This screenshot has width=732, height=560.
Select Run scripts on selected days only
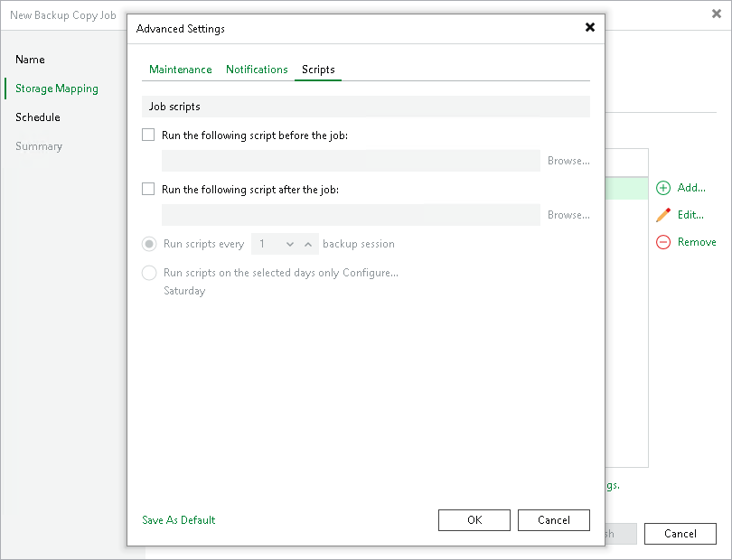pyautogui.click(x=149, y=273)
